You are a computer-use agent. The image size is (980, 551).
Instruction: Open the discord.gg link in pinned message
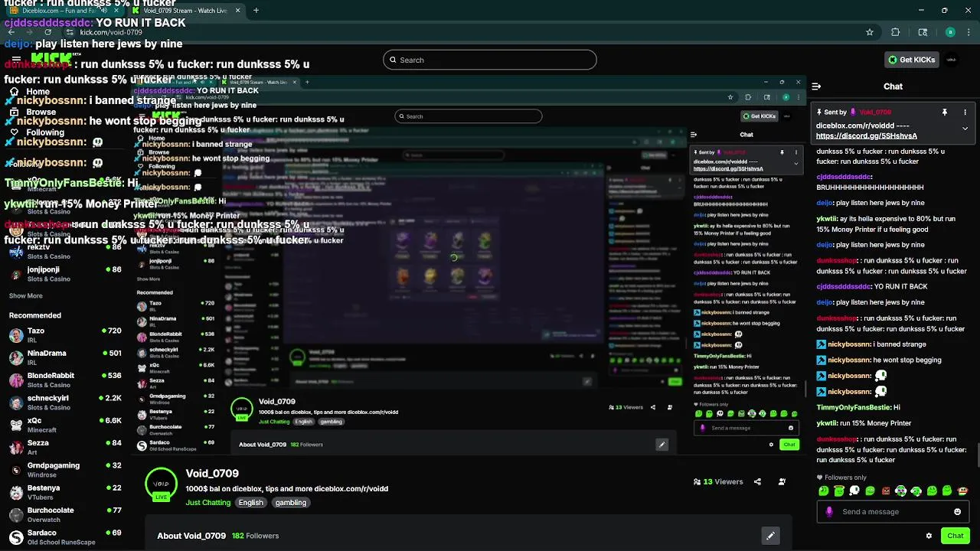[867, 135]
